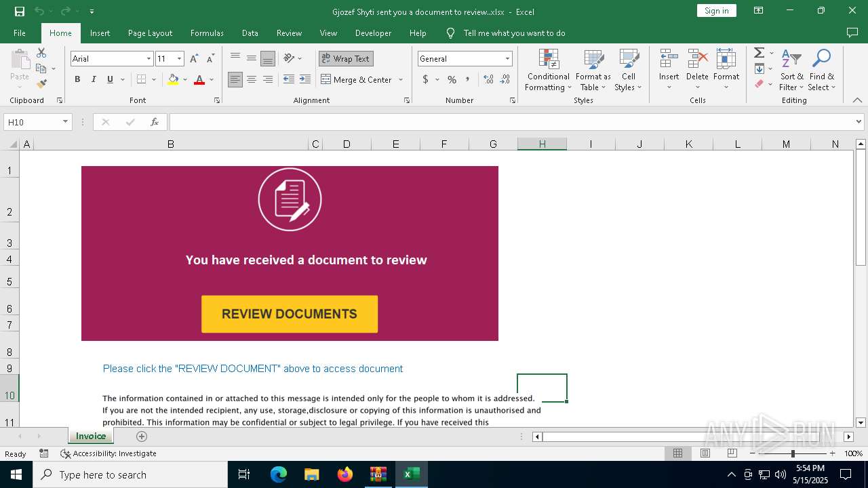
Task: Add a new sheet with plus button
Action: tap(142, 436)
